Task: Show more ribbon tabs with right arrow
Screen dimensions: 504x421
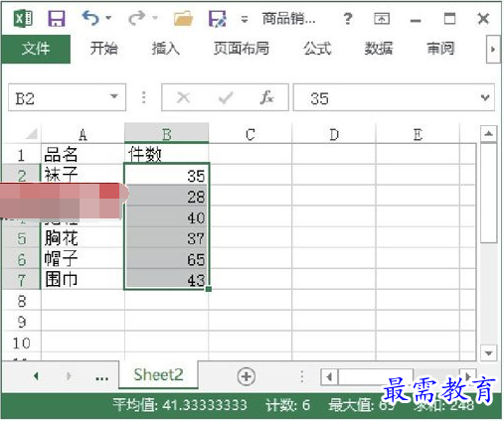Action: click(x=493, y=50)
